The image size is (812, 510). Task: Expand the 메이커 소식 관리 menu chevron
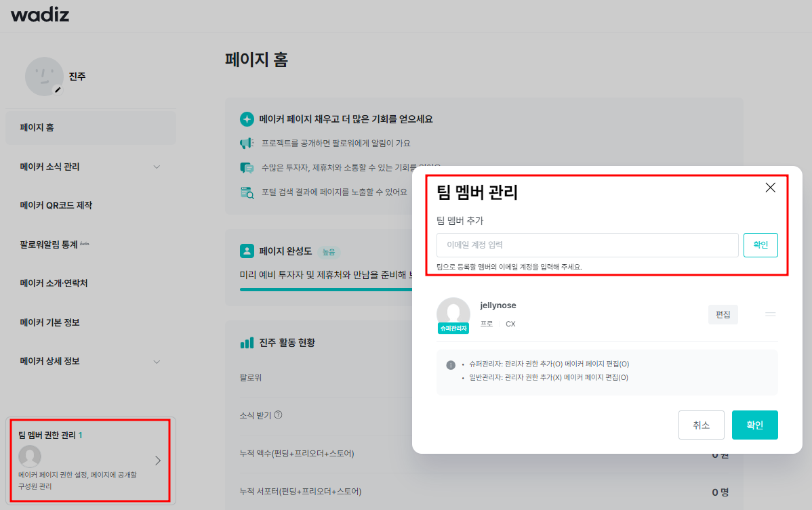click(x=157, y=166)
